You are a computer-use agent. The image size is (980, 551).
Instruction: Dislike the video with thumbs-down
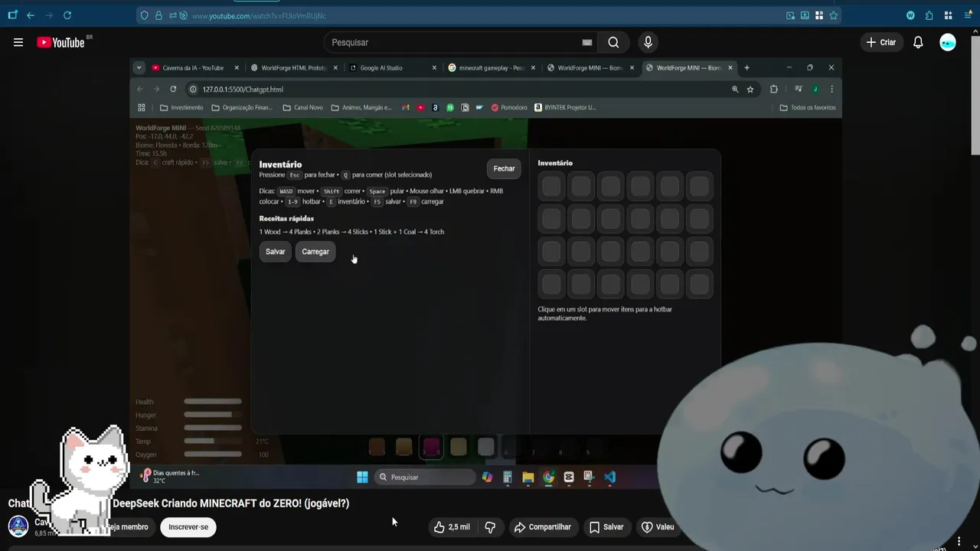click(490, 527)
